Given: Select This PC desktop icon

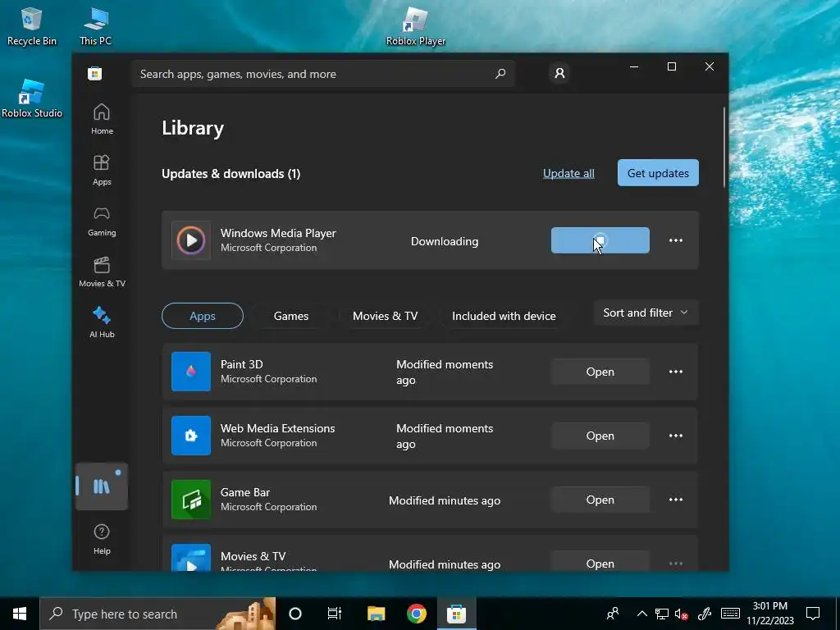Looking at the screenshot, I should (96, 26).
